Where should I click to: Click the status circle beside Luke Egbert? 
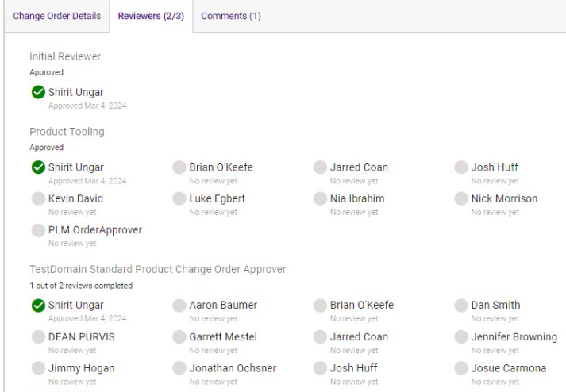tap(179, 199)
